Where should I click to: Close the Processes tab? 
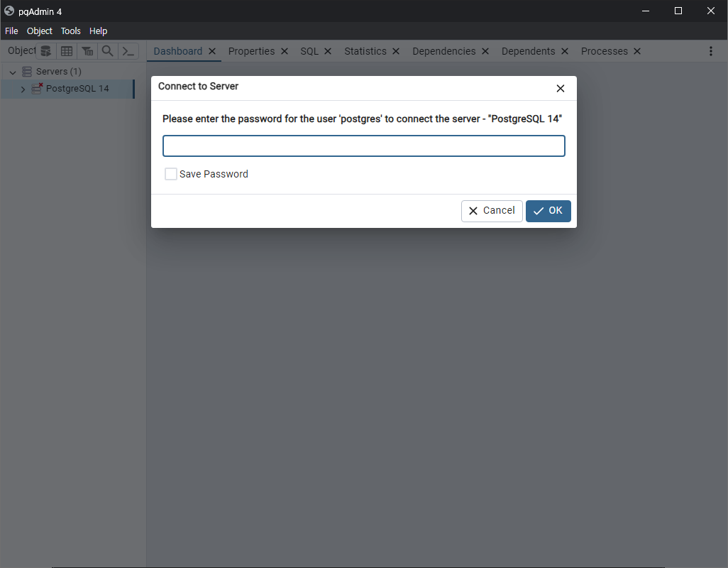637,51
